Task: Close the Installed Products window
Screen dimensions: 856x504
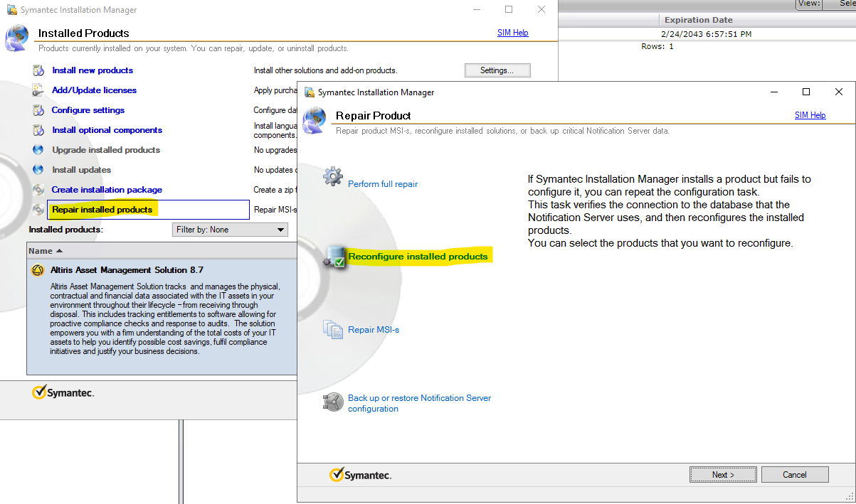Action: (x=541, y=10)
